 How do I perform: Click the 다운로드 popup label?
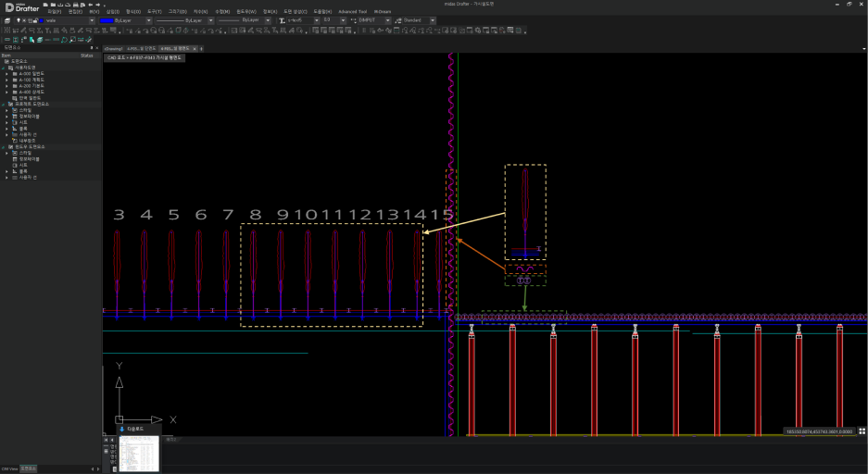(x=135, y=429)
